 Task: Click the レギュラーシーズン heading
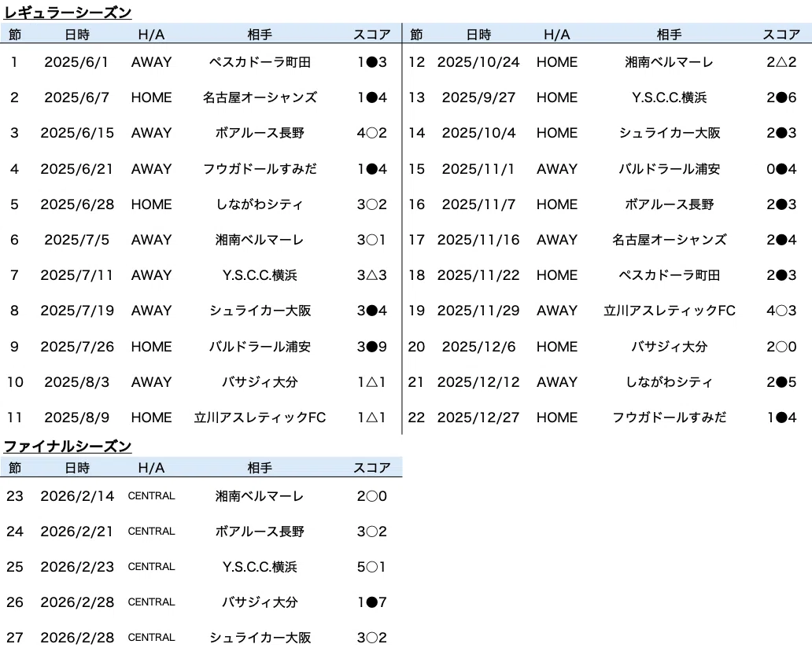point(68,12)
